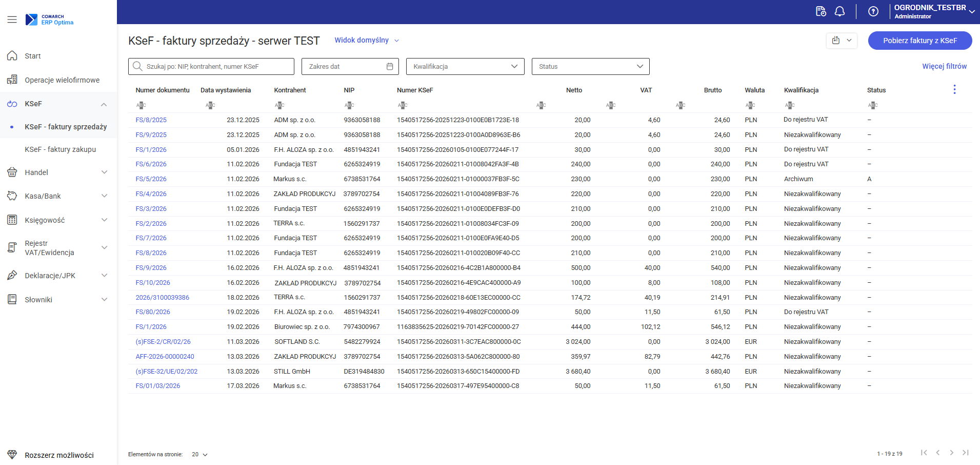The image size is (980, 465).
Task: Click the Pobierz faktury z KSeF button
Action: [x=919, y=41]
